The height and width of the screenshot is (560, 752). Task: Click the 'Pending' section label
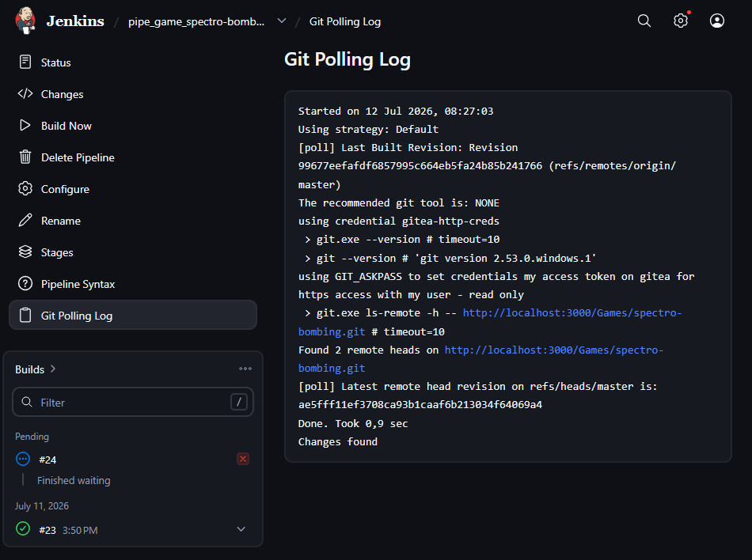pos(32,437)
